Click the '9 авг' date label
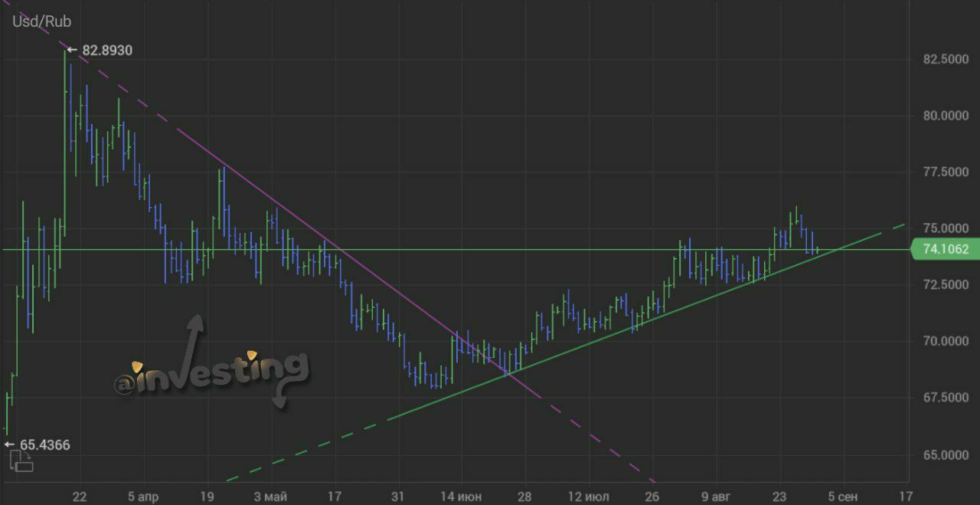980x505 pixels. pos(716,497)
